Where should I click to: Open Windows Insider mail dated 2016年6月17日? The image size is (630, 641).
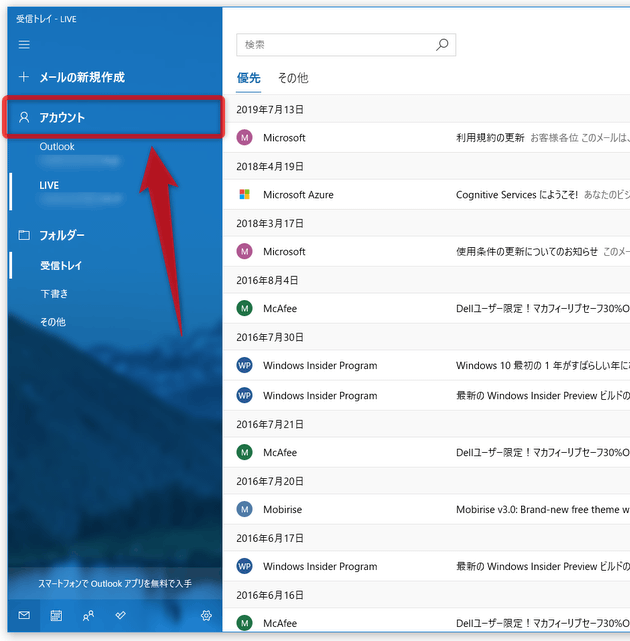click(426, 566)
